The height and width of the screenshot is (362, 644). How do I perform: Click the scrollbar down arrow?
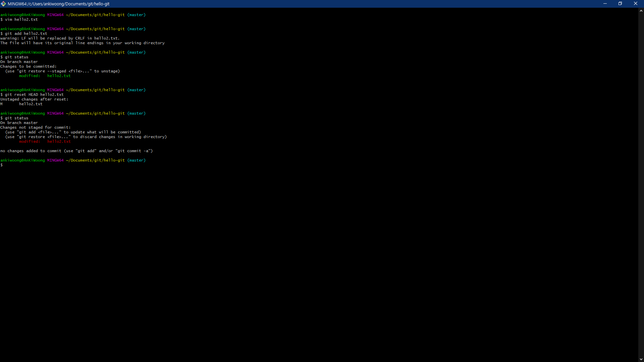tap(641, 359)
